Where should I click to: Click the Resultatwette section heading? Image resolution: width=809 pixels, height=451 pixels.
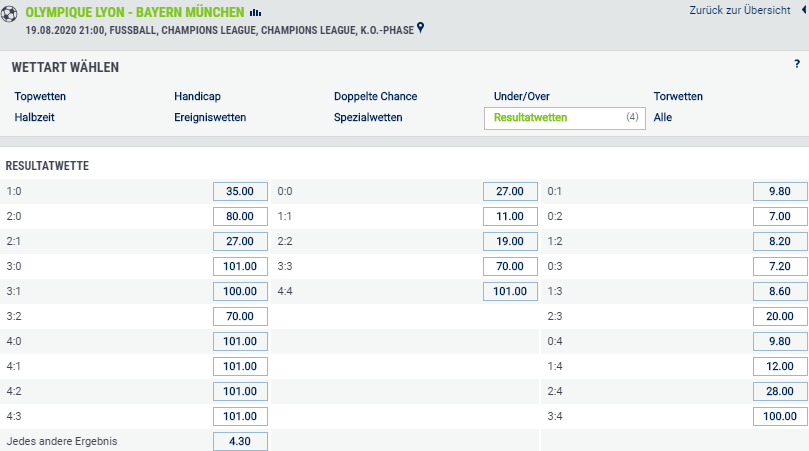pos(47,166)
